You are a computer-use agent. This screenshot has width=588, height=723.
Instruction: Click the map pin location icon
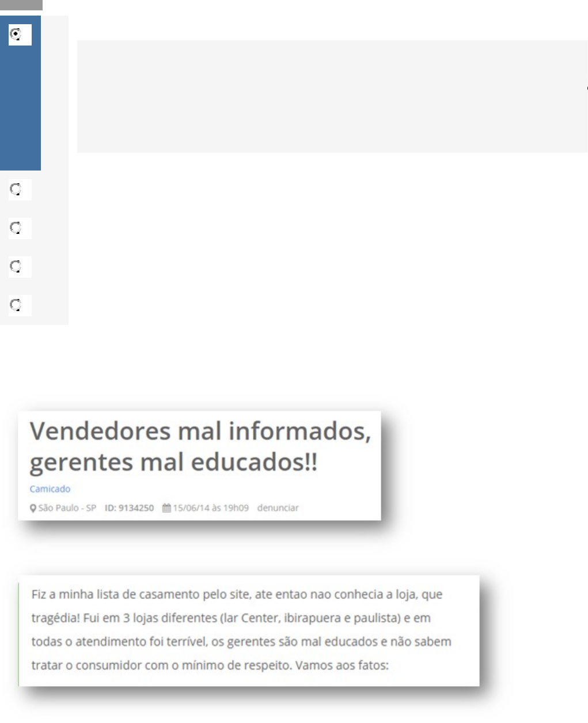click(33, 508)
